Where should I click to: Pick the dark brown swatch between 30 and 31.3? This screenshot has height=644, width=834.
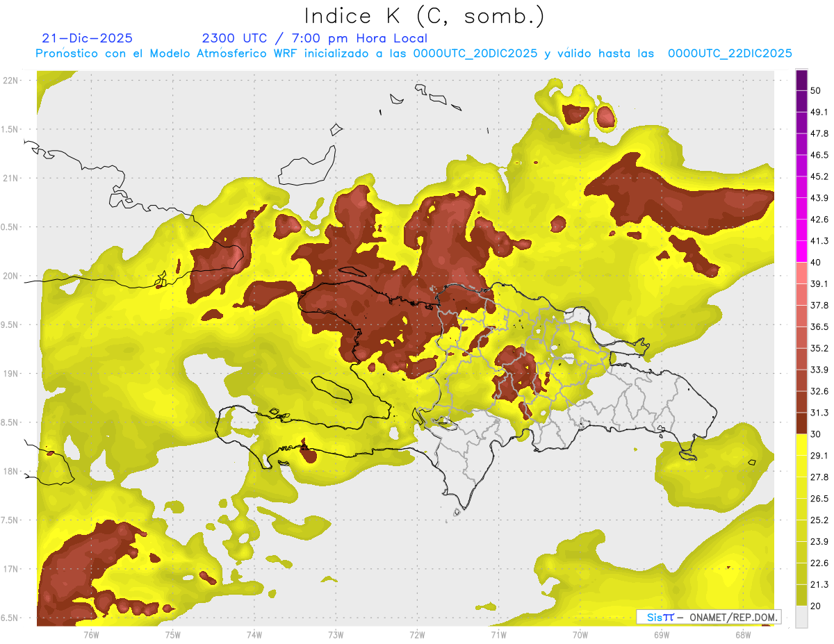[x=801, y=423]
